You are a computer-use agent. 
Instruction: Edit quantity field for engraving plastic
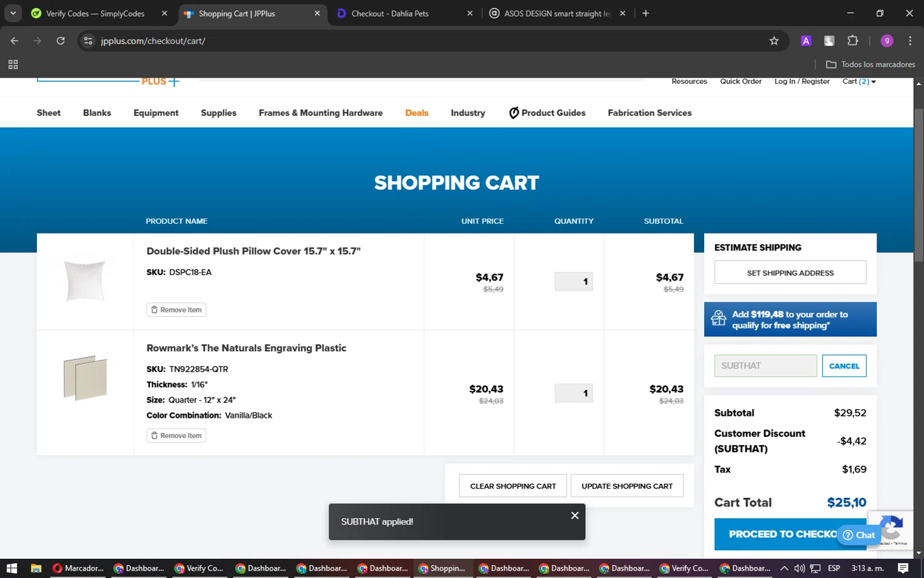point(573,393)
